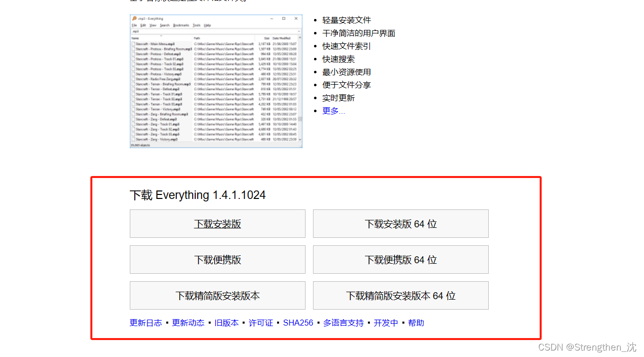Open the SHA256 link
644x357 pixels.
click(x=298, y=323)
